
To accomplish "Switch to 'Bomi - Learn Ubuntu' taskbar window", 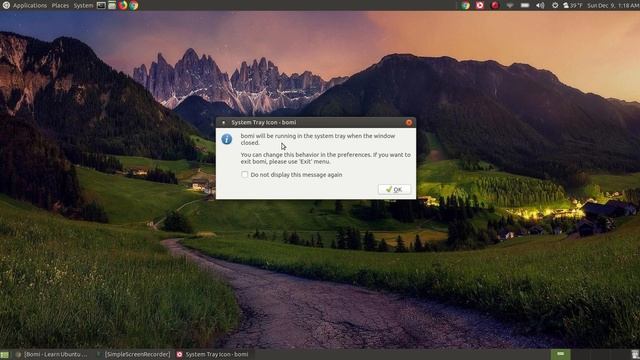I will point(52,354).
